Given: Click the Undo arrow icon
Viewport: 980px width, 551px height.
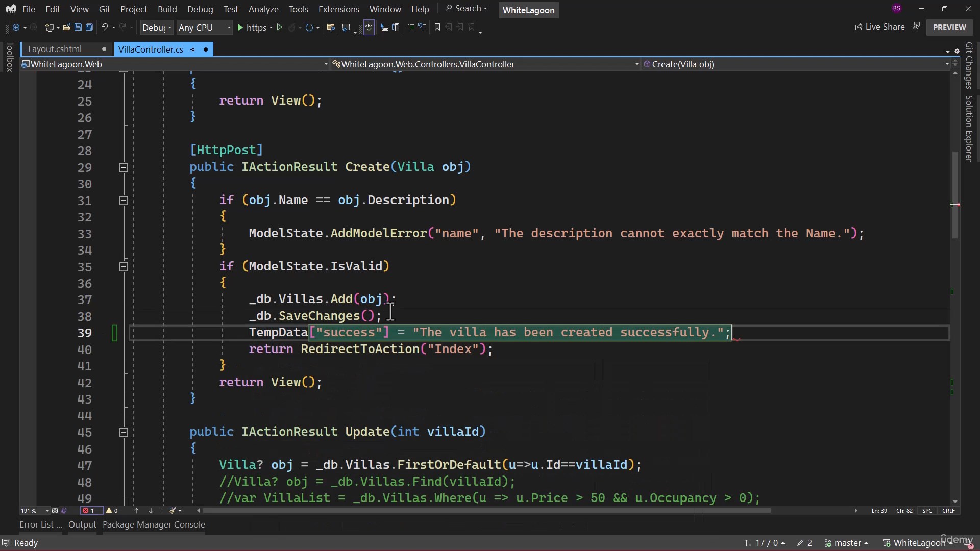Looking at the screenshot, I should click(x=104, y=27).
